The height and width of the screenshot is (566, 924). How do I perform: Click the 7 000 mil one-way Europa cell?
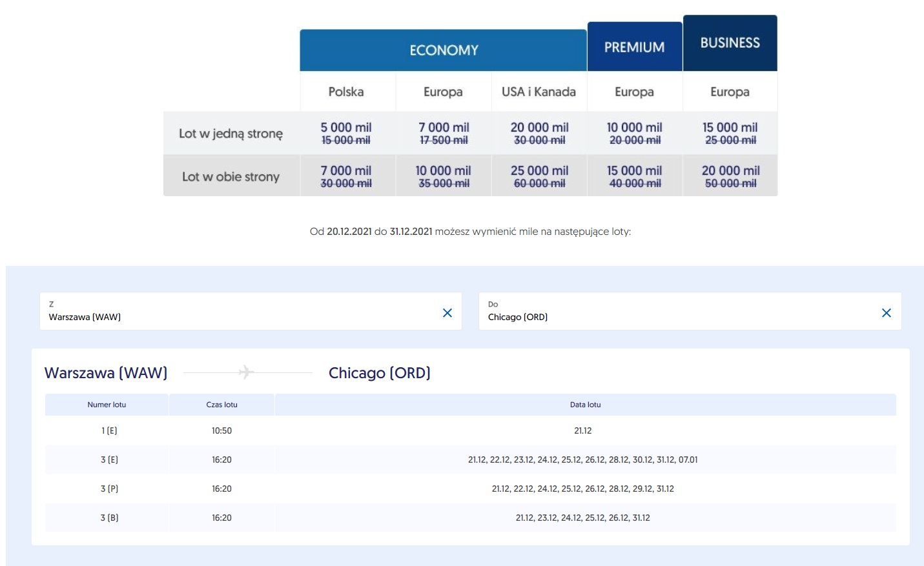point(444,133)
